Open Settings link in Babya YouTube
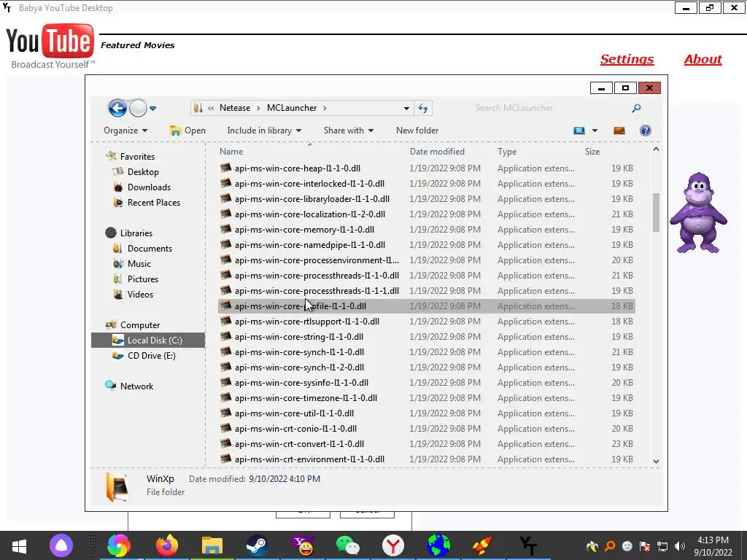 pyautogui.click(x=627, y=59)
